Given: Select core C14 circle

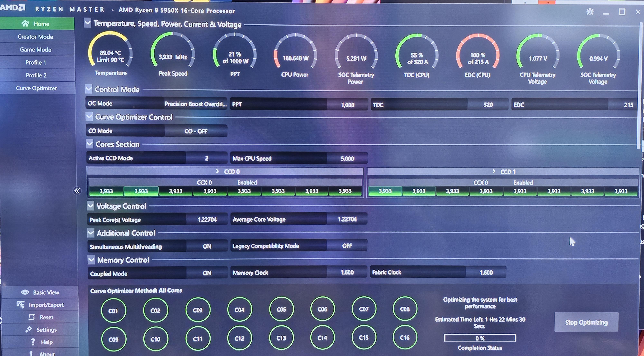Looking at the screenshot, I should [x=322, y=338].
